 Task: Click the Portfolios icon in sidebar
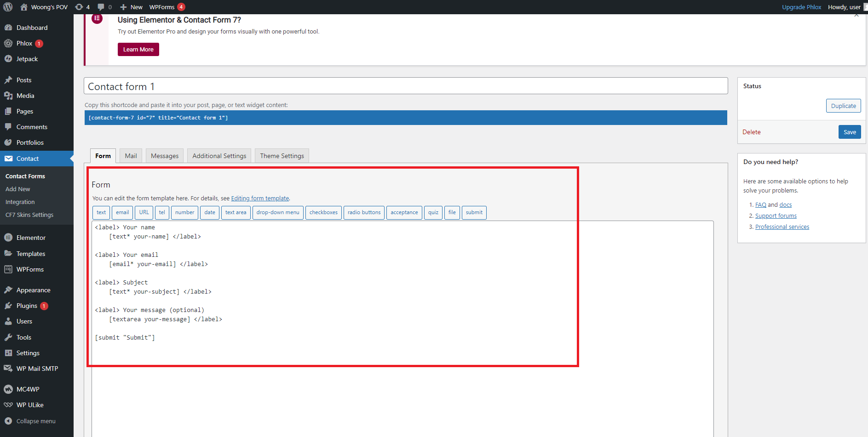[8, 142]
